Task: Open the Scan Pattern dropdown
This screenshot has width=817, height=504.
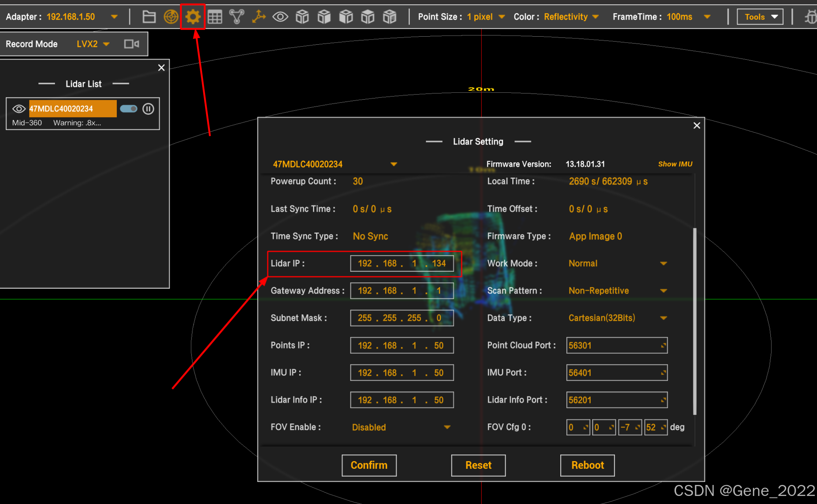Action: 663,291
